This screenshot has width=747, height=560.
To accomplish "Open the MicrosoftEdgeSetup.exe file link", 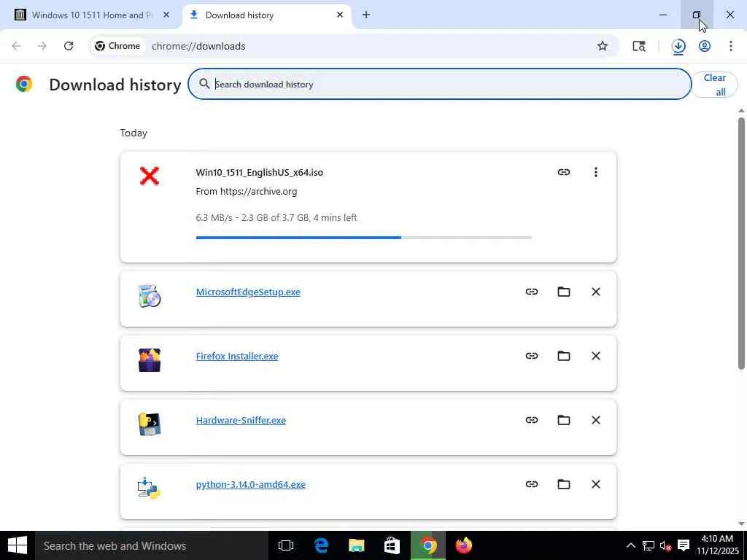I will coord(248,292).
